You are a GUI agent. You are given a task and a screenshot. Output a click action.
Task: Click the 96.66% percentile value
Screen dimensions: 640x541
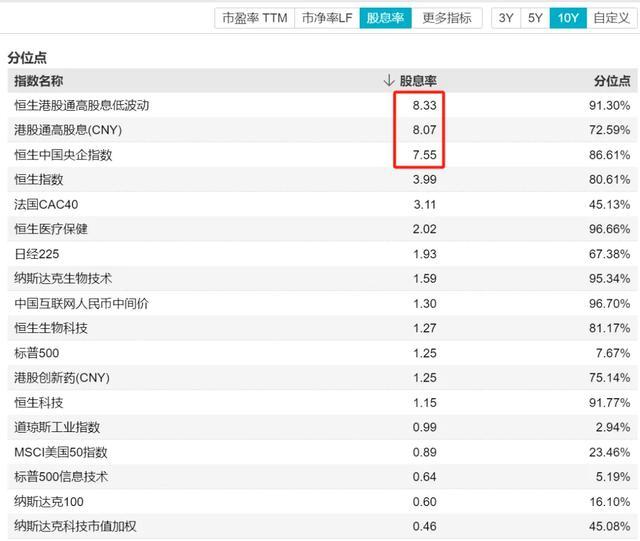[609, 229]
